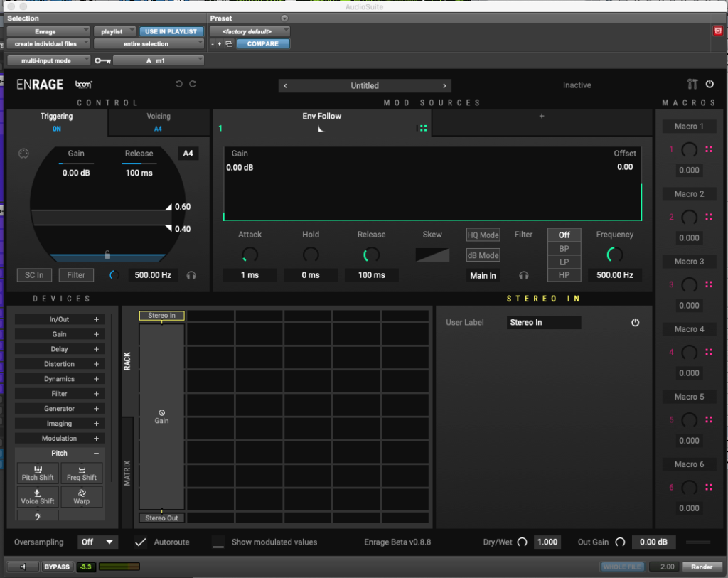728x578 pixels.
Task: Add the Warp device
Action: [x=82, y=497]
